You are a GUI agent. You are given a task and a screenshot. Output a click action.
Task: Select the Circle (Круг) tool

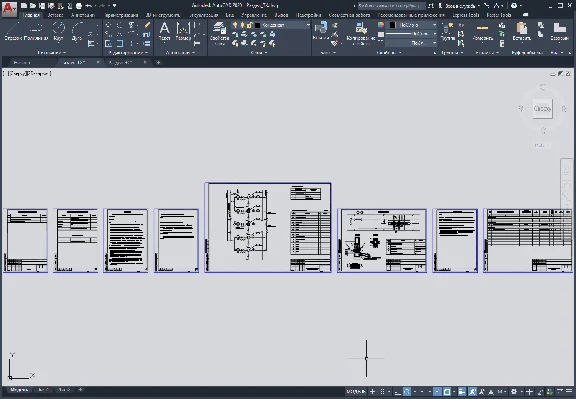point(58,31)
